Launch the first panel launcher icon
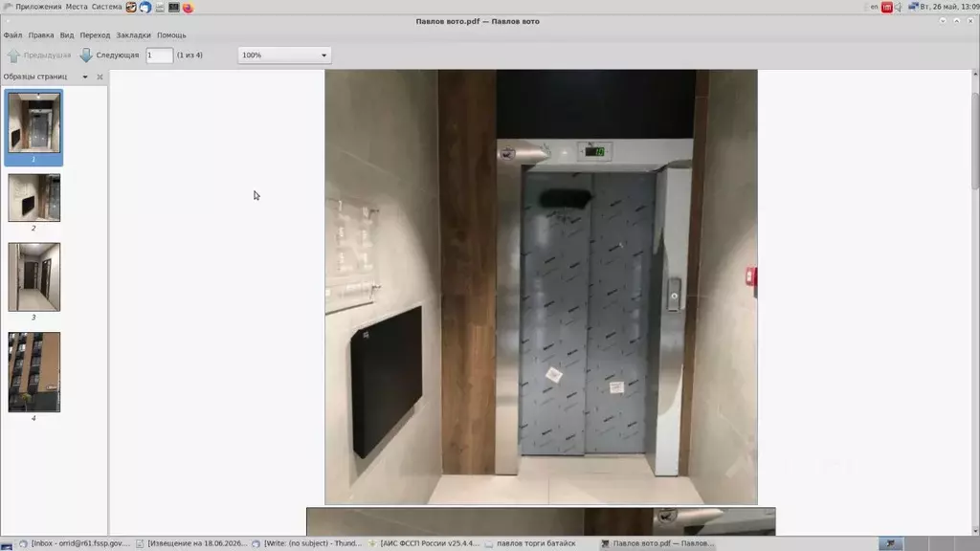The width and height of the screenshot is (980, 551). click(131, 7)
